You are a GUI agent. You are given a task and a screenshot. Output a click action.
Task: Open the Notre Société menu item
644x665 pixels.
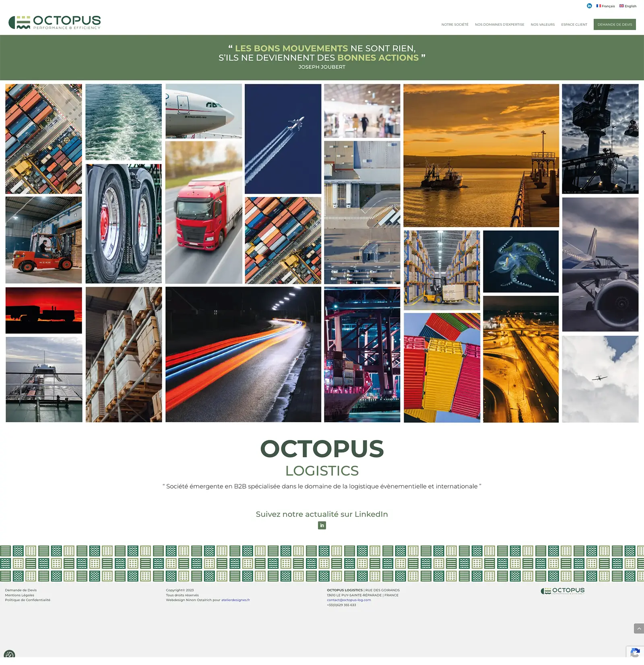tap(455, 25)
